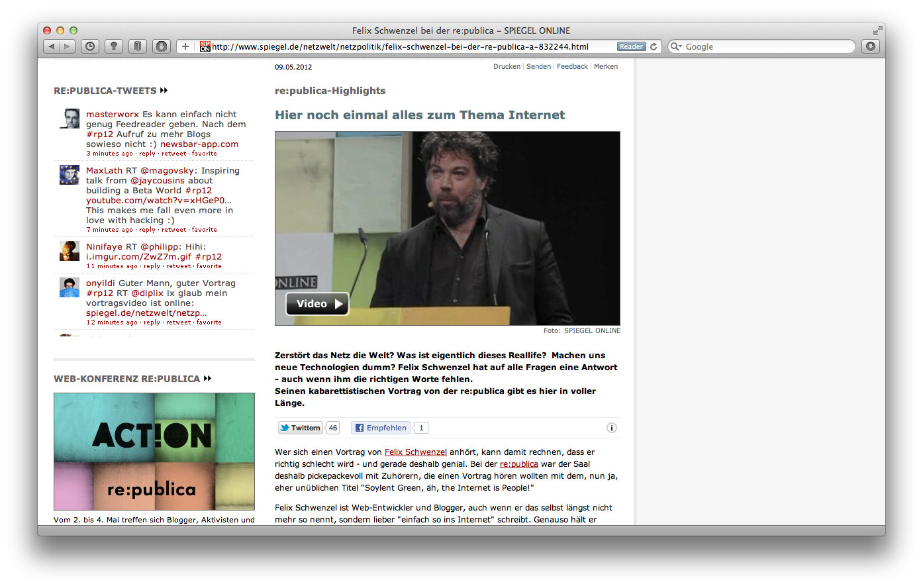Open the youtube.com/watch link in tweet

tap(159, 200)
